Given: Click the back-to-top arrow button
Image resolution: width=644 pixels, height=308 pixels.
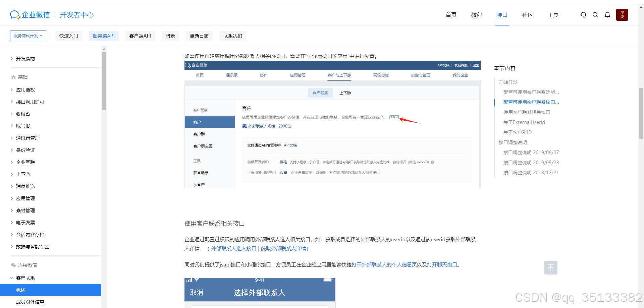Looking at the screenshot, I should pos(551,268).
